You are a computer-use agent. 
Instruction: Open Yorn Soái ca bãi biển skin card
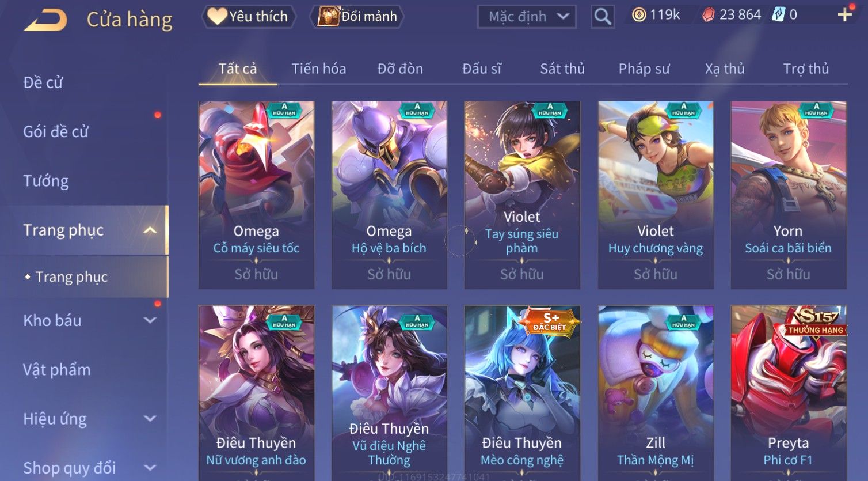pos(789,195)
